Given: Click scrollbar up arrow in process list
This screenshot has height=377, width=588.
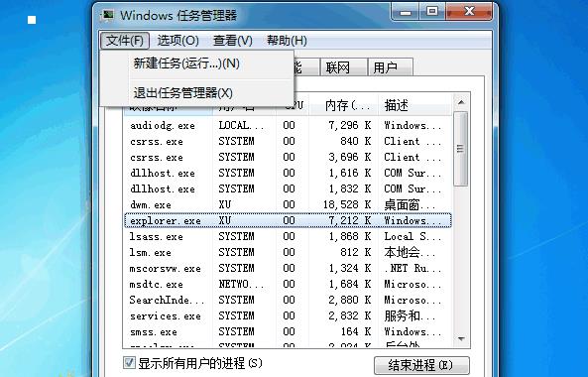Looking at the screenshot, I should tap(461, 102).
